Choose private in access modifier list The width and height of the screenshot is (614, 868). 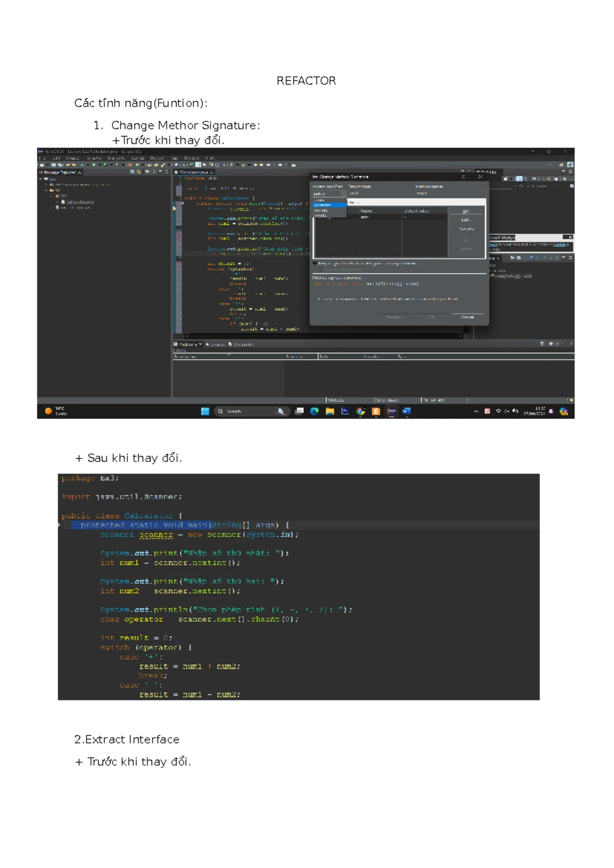click(329, 215)
